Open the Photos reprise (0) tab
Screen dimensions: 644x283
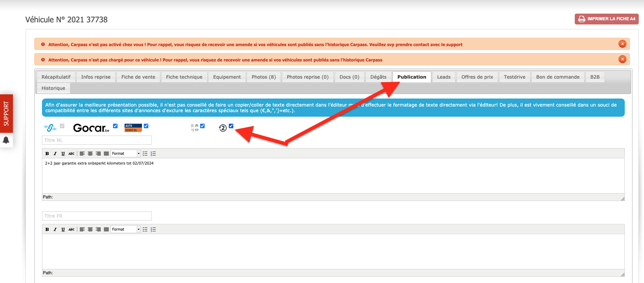click(x=308, y=77)
